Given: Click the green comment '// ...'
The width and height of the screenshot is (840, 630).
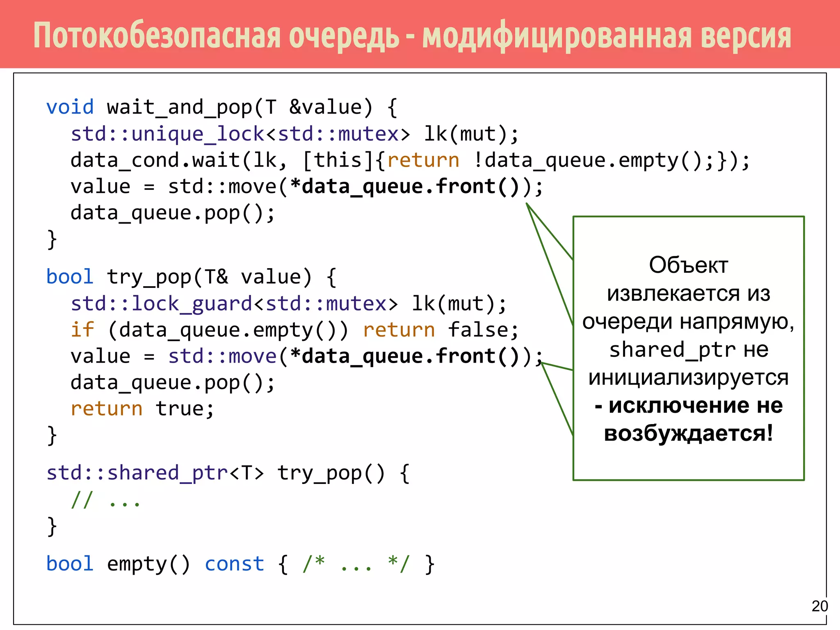Looking at the screenshot, I should click(x=106, y=500).
